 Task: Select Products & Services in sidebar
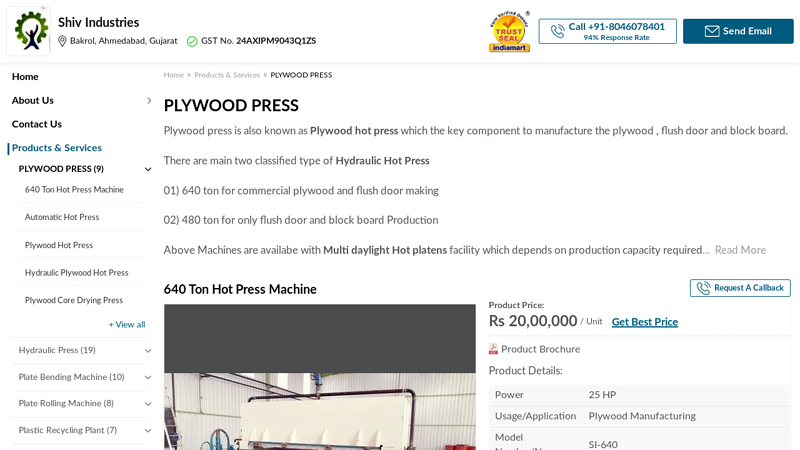tap(57, 148)
